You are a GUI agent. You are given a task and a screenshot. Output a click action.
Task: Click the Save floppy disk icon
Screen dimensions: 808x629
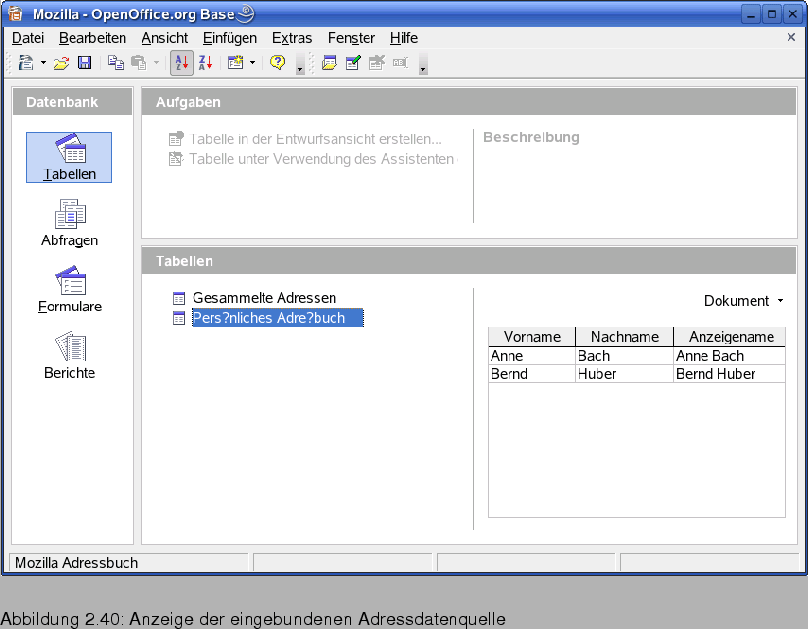pyautogui.click(x=84, y=63)
